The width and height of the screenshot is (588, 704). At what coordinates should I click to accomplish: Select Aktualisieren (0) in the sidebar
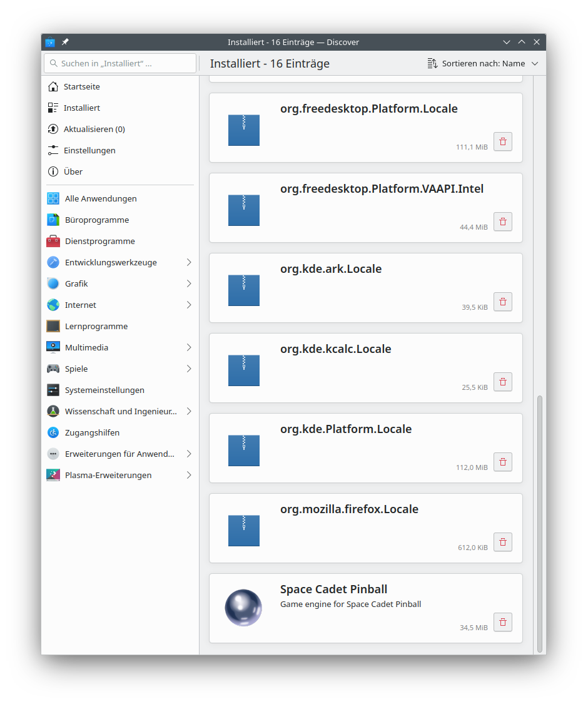click(94, 129)
